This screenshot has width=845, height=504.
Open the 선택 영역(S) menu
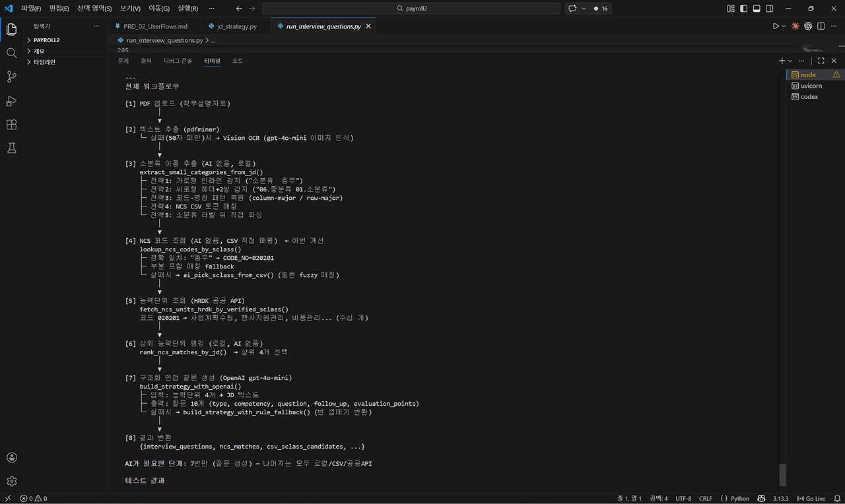click(x=94, y=9)
